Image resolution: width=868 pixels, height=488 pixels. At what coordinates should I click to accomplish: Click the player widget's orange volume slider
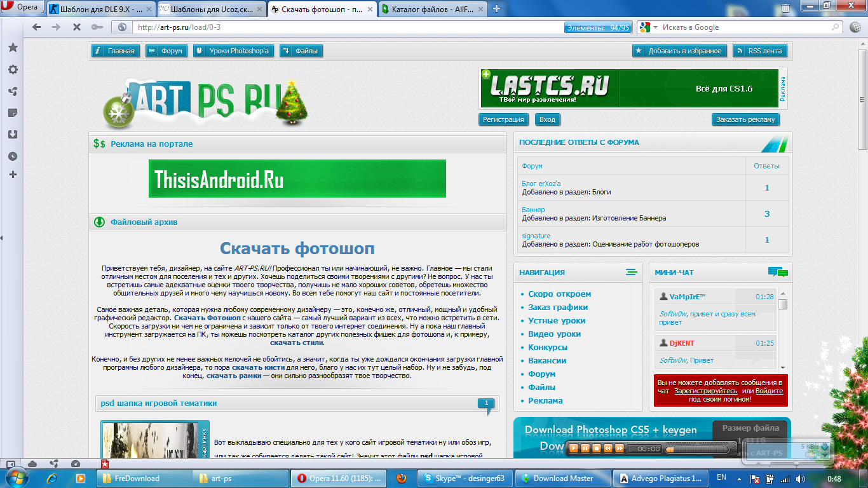click(696, 449)
